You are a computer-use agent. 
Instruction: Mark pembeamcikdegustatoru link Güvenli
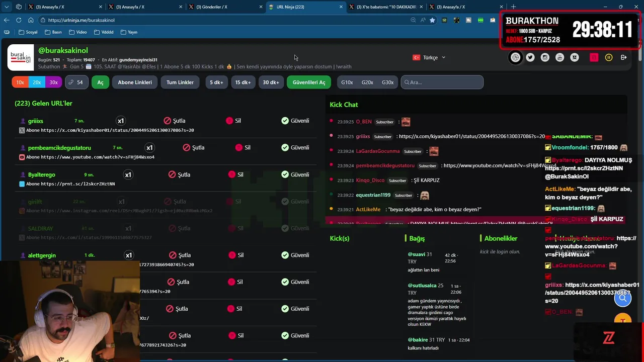[295, 147]
